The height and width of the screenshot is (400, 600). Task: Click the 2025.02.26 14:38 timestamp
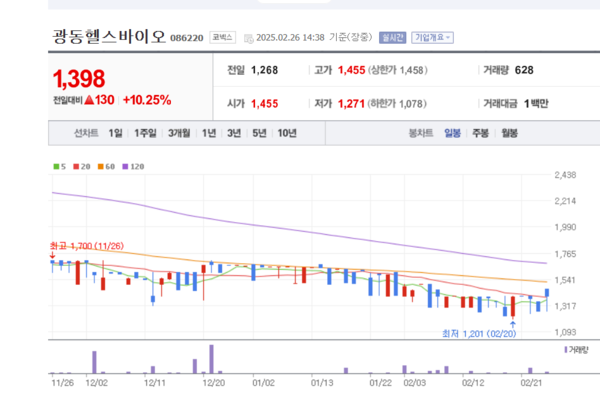coord(290,38)
